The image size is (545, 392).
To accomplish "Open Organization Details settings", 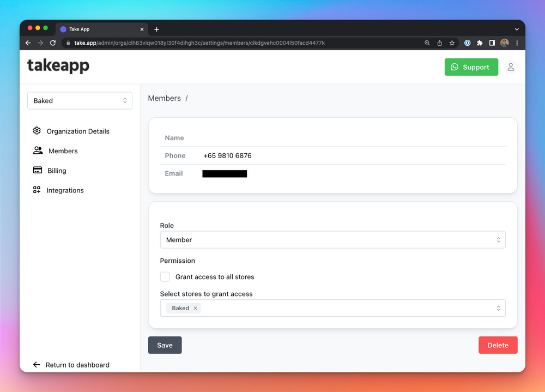I will (x=78, y=131).
